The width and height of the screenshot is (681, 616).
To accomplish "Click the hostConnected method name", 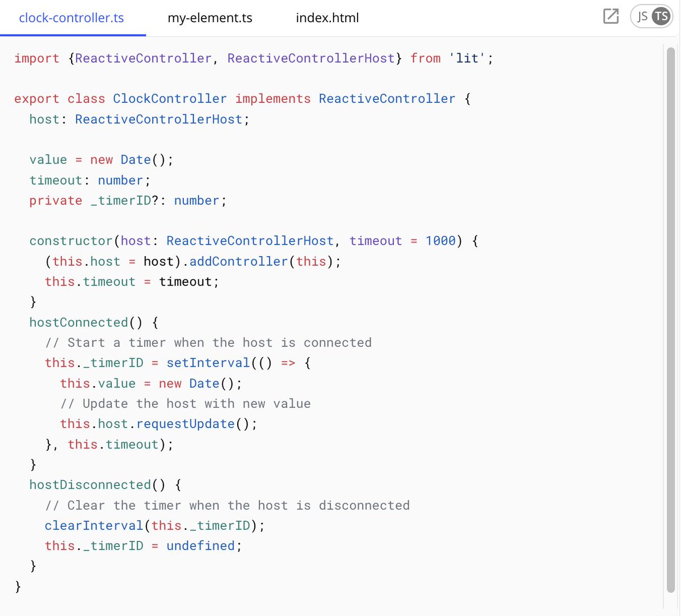I will (79, 322).
